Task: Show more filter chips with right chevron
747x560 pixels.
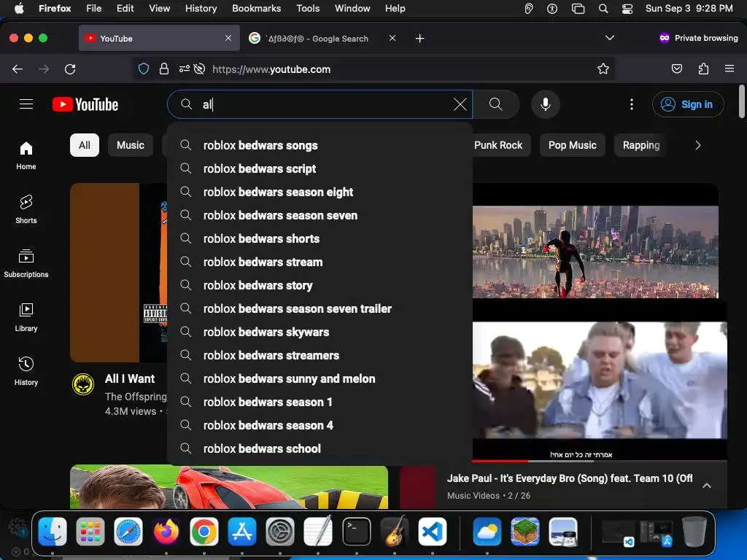Action: pyautogui.click(x=698, y=145)
